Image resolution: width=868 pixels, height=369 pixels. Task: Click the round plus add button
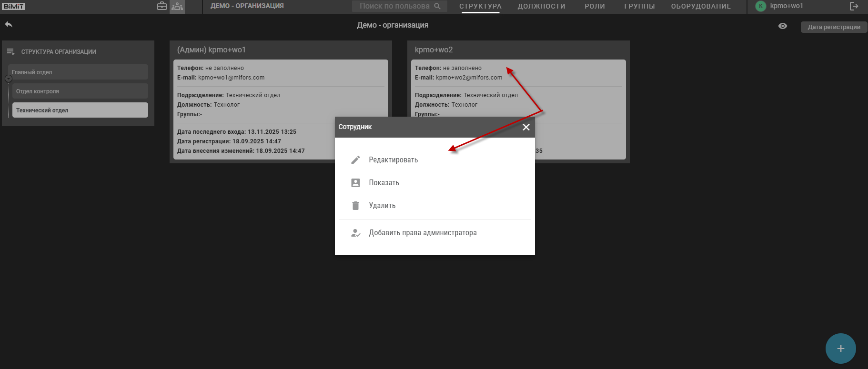(840, 349)
